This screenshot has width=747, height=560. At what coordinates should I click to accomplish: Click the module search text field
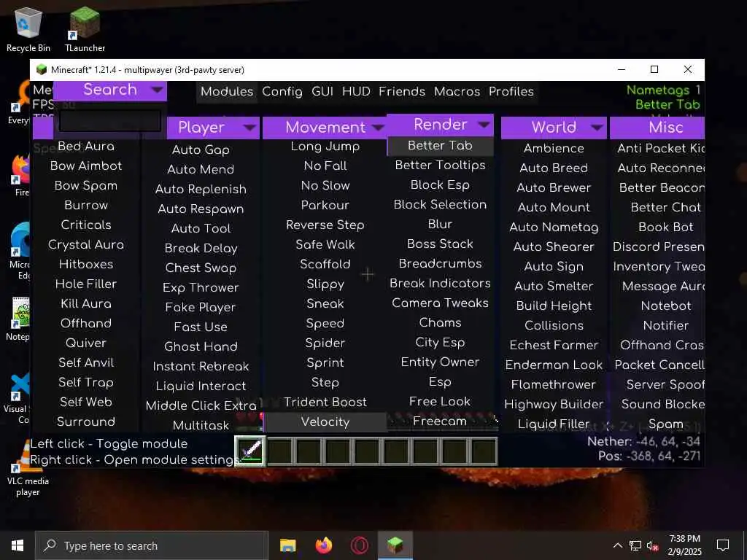tap(109, 121)
